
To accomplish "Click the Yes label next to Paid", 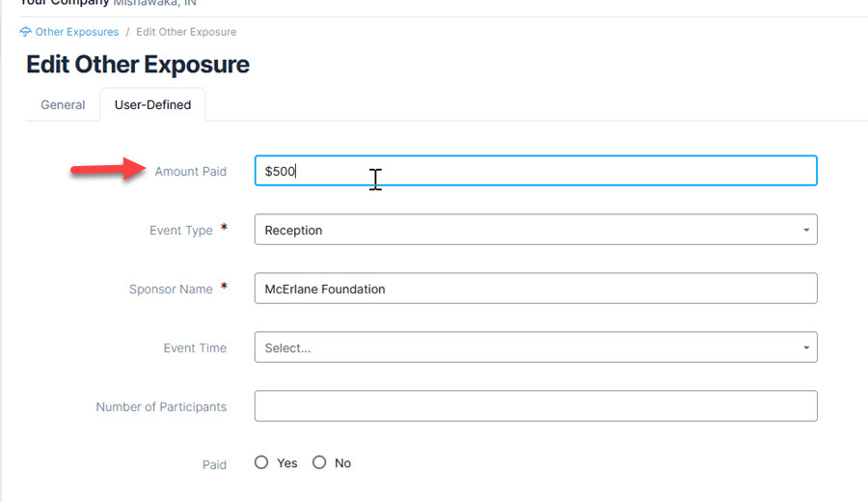I will click(x=287, y=463).
